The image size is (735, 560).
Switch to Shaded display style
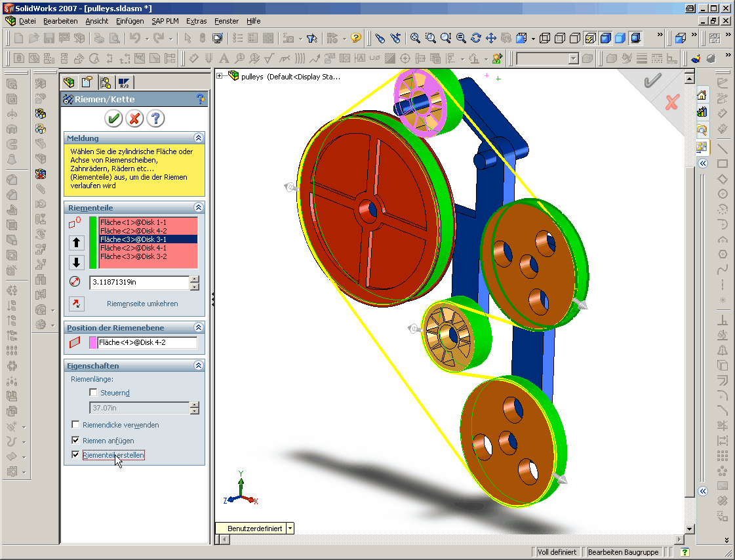click(620, 39)
